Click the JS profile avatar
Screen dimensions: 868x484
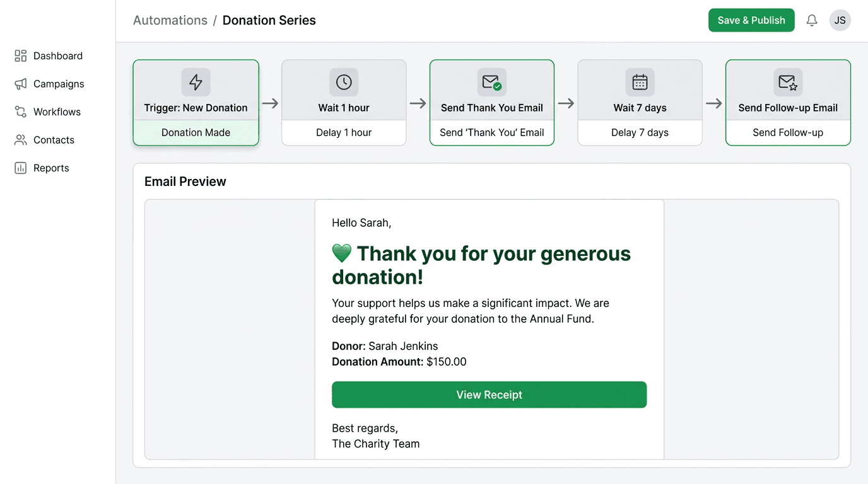(840, 20)
